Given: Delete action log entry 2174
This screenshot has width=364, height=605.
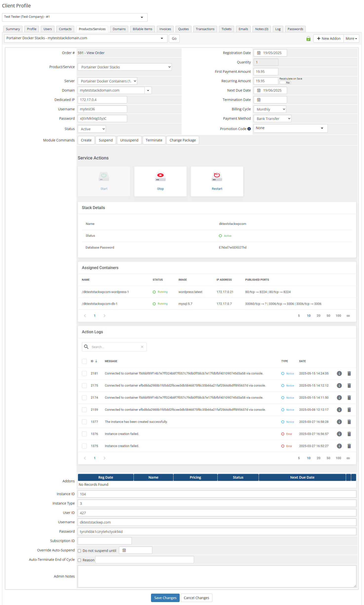Looking at the screenshot, I should point(349,398).
